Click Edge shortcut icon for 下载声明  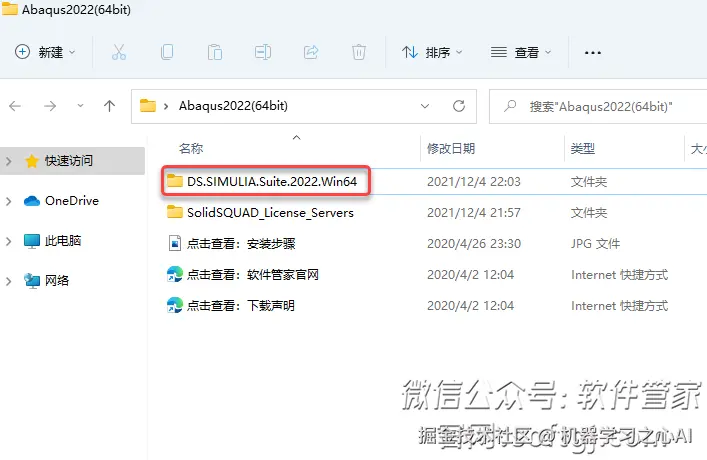click(175, 305)
